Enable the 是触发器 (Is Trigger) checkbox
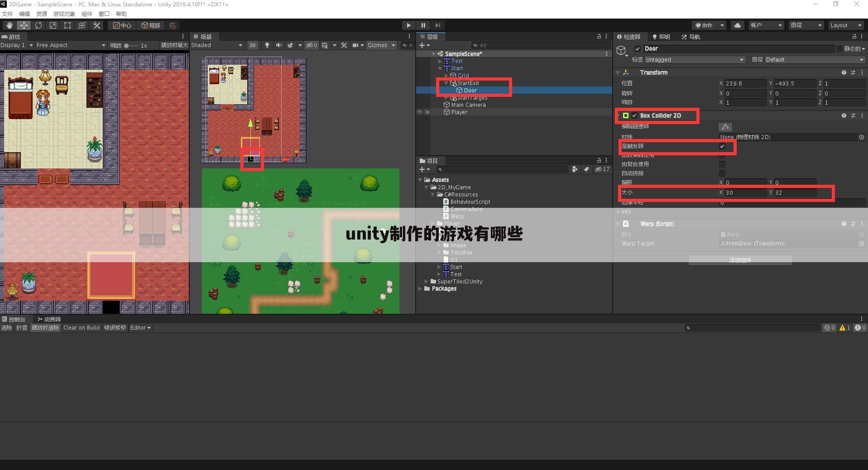 tap(722, 146)
